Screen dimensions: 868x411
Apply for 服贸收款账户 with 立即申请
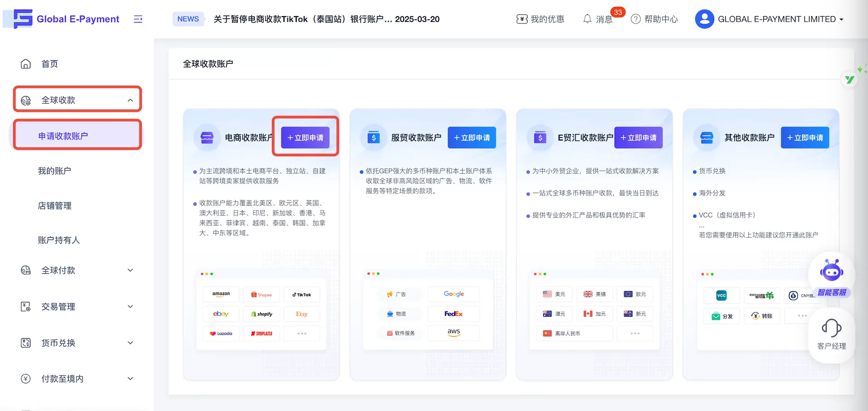click(x=472, y=137)
